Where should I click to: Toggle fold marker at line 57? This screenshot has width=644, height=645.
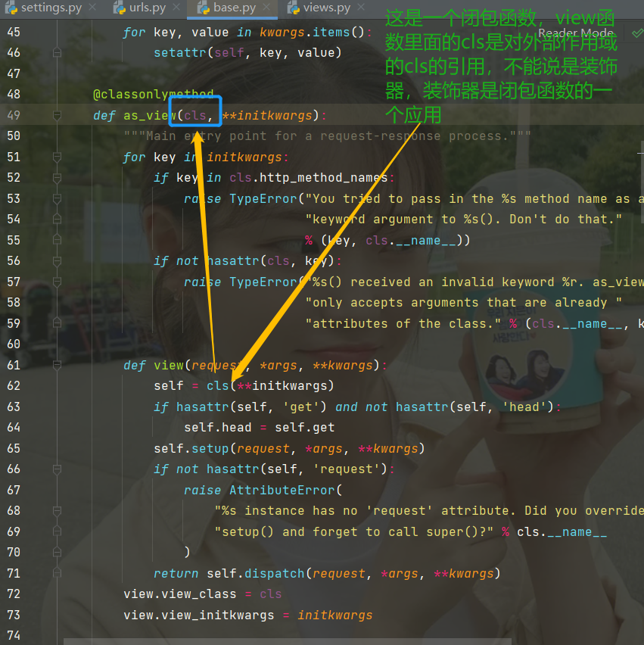58,282
